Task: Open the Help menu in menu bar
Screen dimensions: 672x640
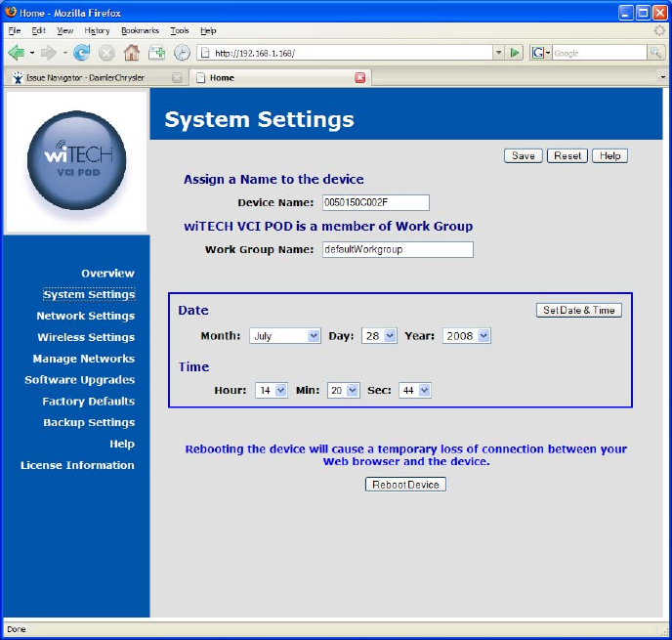Action: coord(208,30)
